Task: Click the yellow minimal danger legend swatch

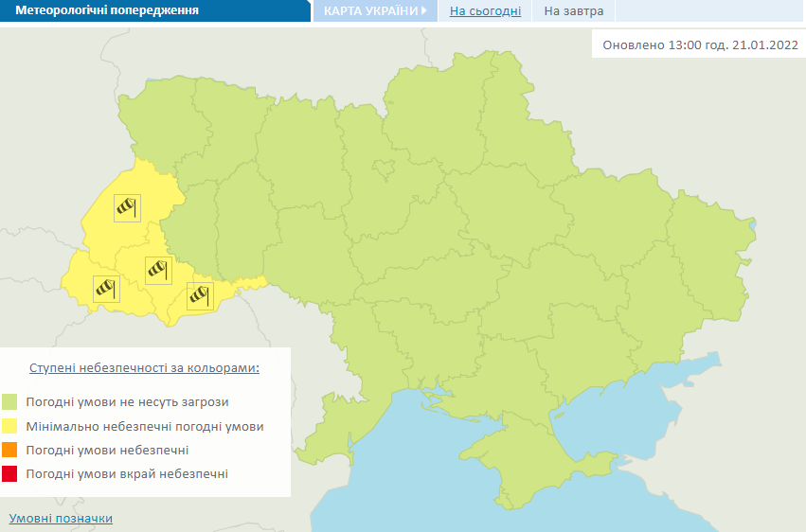Action: (x=9, y=426)
